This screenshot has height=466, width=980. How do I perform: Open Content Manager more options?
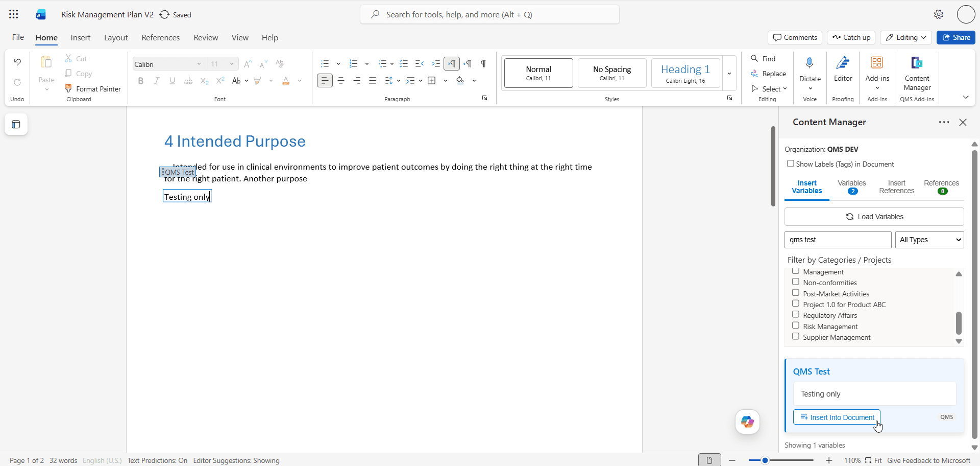(944, 122)
